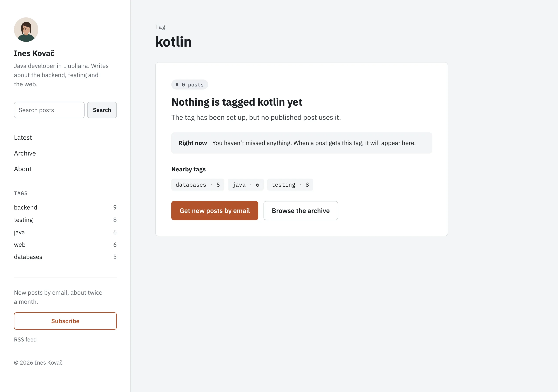The image size is (558, 392).
Task: Click the Ines Kovač avatar image
Action: click(x=26, y=30)
